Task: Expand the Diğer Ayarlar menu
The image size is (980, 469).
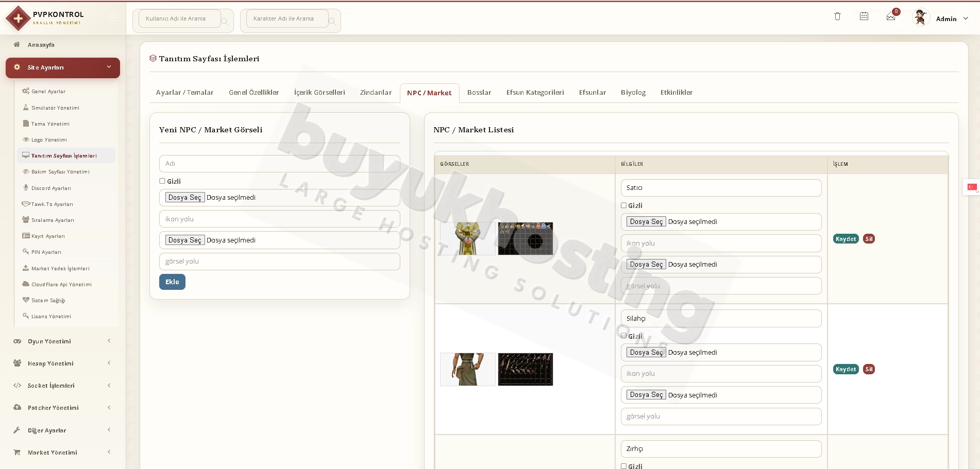Action: pyautogui.click(x=63, y=430)
